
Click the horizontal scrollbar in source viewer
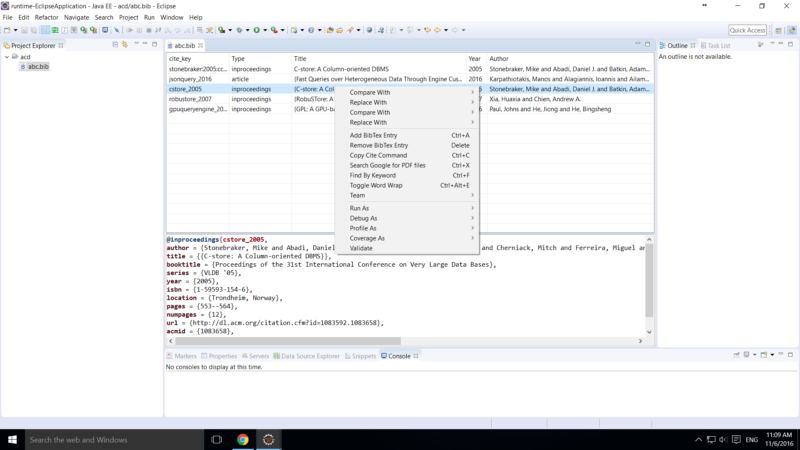(x=288, y=341)
